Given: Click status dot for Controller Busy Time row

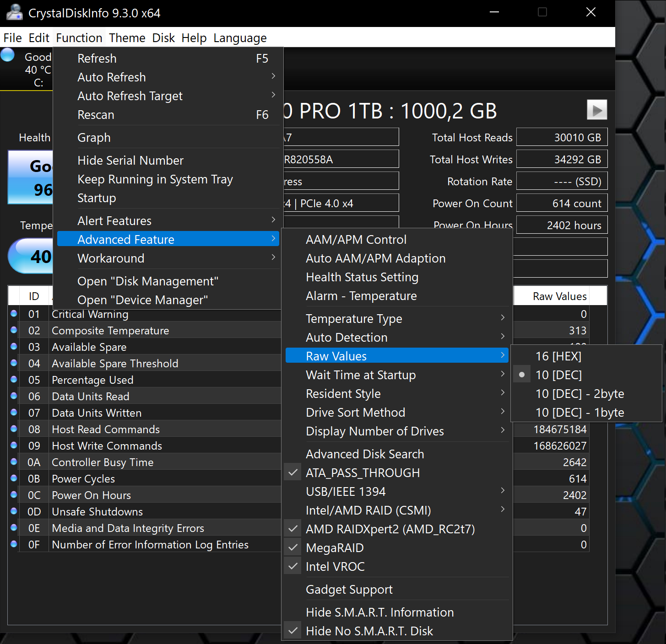Looking at the screenshot, I should [x=14, y=462].
